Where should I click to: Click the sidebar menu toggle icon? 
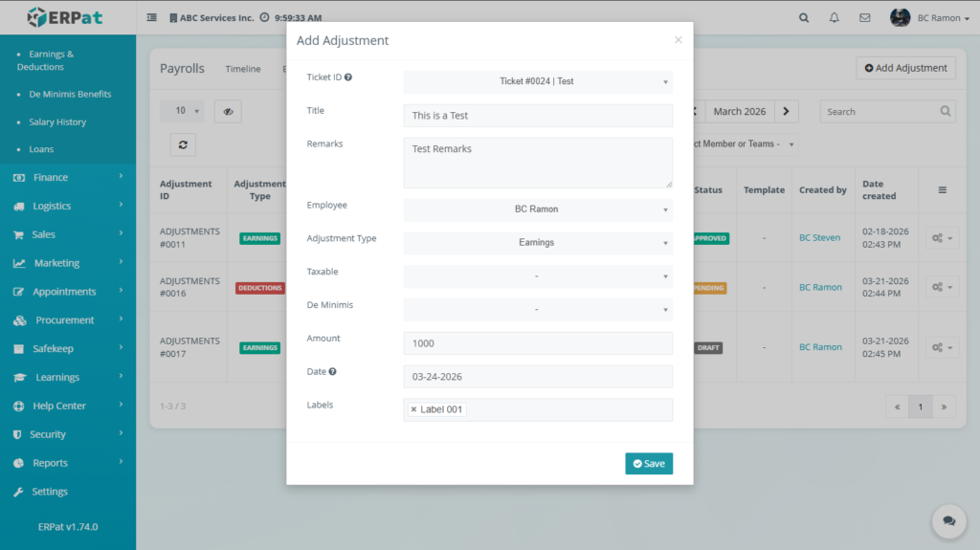[x=152, y=17]
